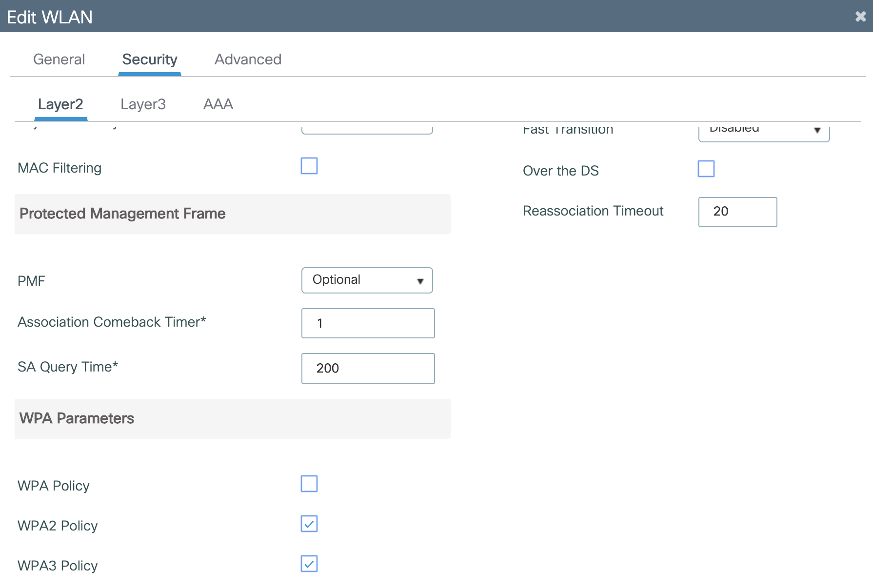The width and height of the screenshot is (873, 588).
Task: Click the Fast Transition dropdown arrow
Action: coord(817,130)
